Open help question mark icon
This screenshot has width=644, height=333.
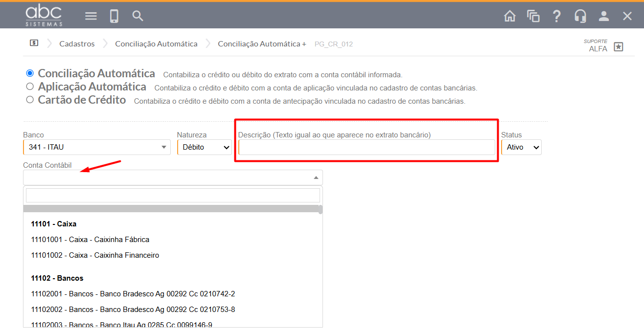(x=556, y=16)
